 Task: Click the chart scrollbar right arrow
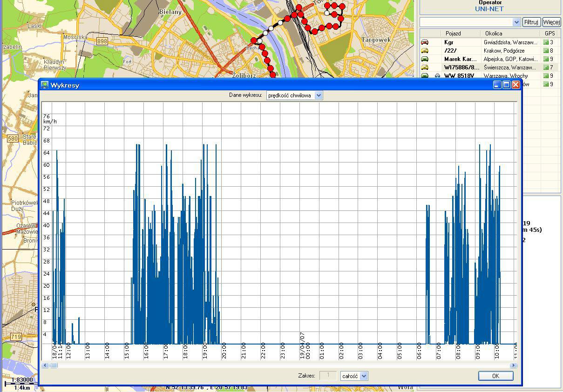point(513,365)
